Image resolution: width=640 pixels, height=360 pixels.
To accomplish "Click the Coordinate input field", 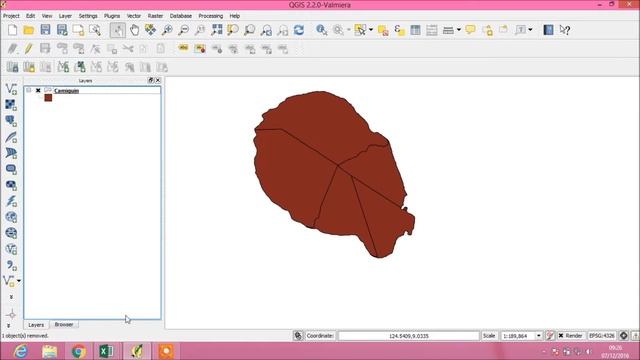I will (x=409, y=336).
